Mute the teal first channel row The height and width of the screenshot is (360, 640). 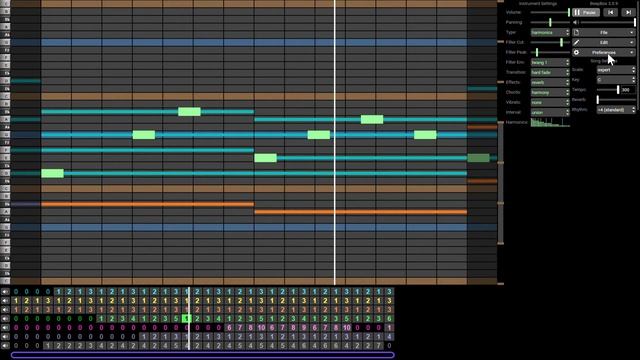click(5, 291)
